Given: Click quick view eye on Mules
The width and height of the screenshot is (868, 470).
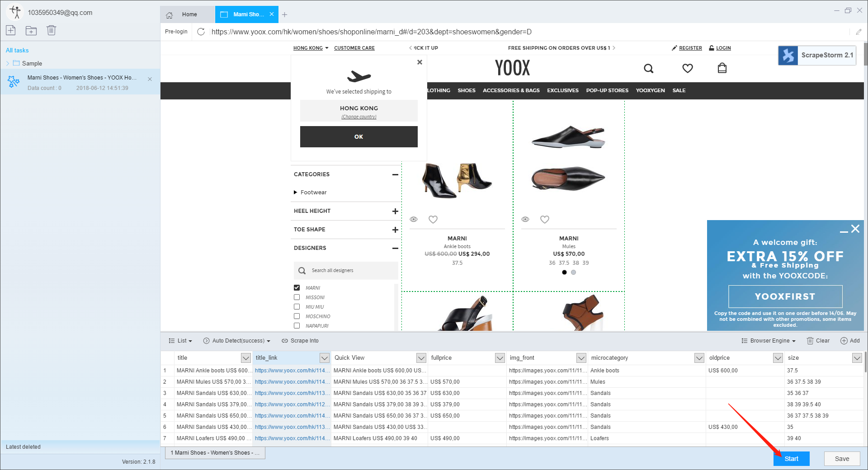Looking at the screenshot, I should (525, 219).
